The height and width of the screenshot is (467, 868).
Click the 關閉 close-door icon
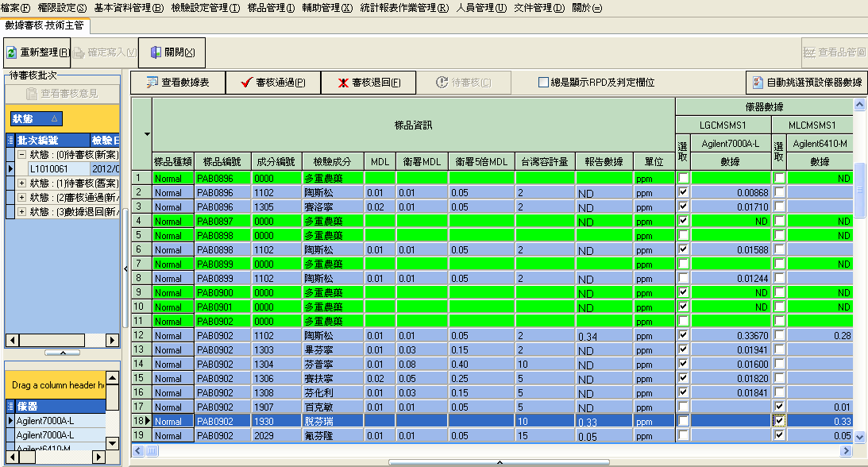click(x=156, y=52)
